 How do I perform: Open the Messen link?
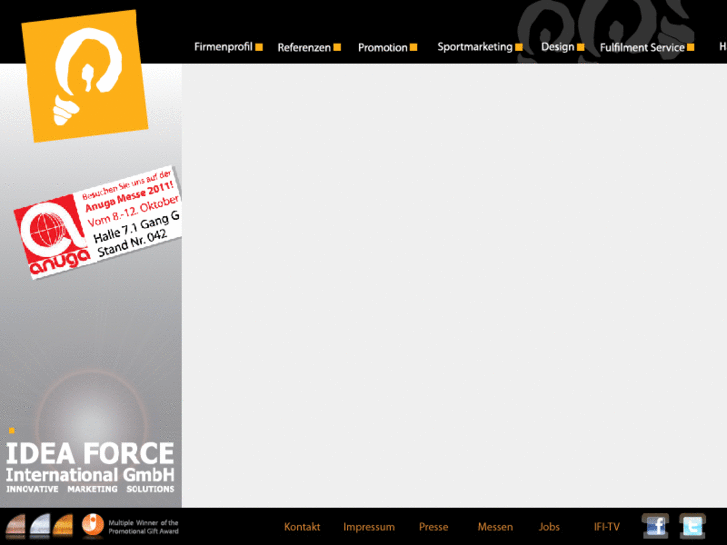pos(495,527)
